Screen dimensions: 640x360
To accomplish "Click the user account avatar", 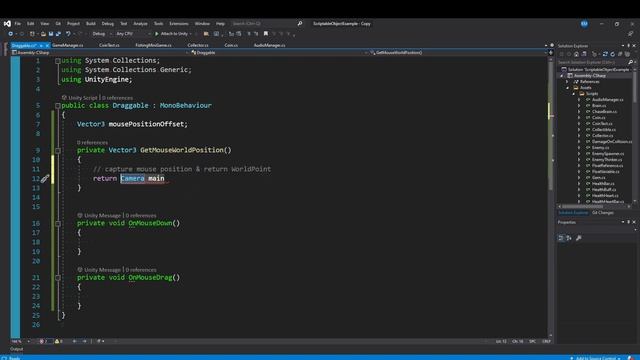I will point(584,24).
